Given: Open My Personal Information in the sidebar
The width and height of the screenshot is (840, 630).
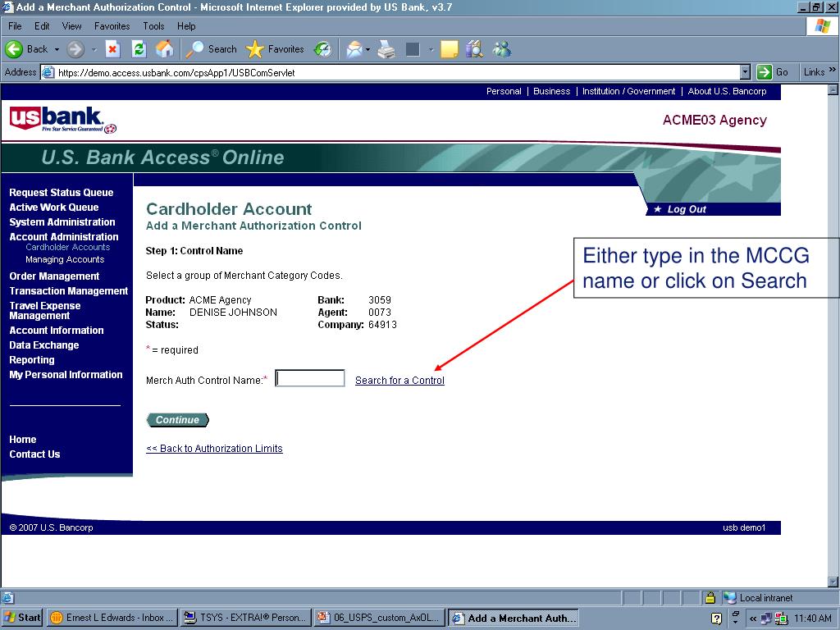Looking at the screenshot, I should 66,375.
